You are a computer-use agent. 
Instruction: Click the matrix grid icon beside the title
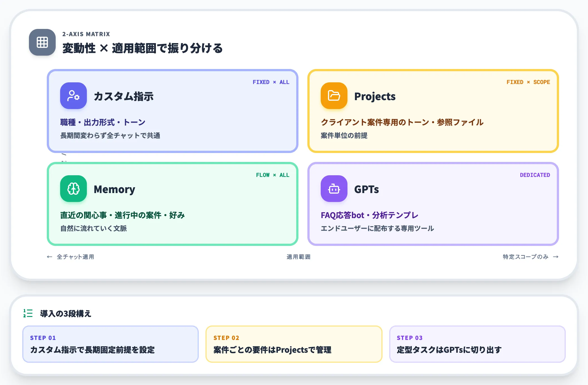(42, 42)
